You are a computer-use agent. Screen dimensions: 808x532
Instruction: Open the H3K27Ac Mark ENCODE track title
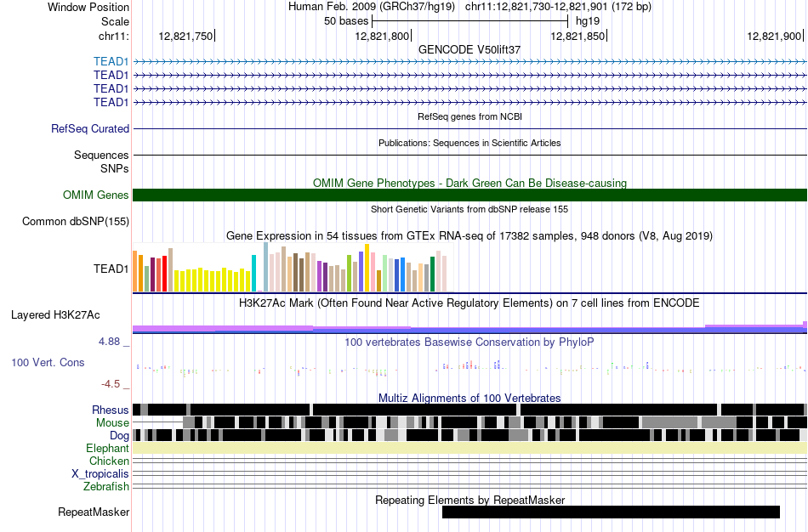tap(469, 303)
